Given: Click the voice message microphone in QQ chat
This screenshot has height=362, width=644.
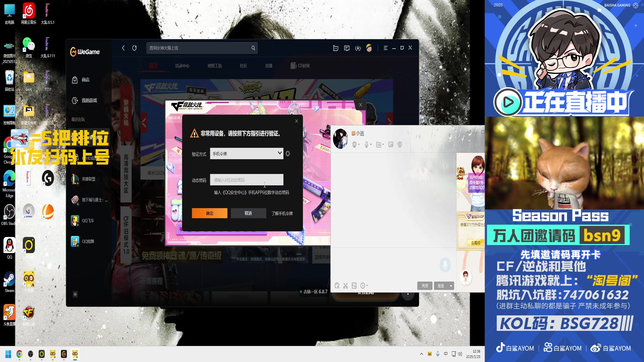Looking at the screenshot, I should click(445, 265).
